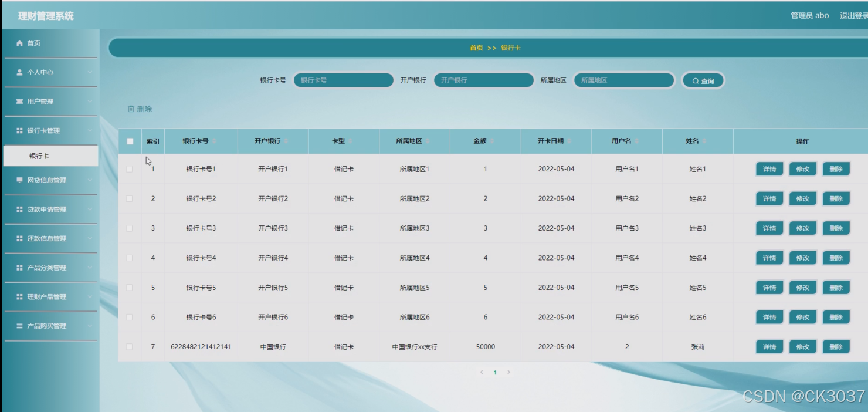This screenshot has width=868, height=412.
Task: Check the checkbox for row 6228482121412141
Action: [x=130, y=347]
